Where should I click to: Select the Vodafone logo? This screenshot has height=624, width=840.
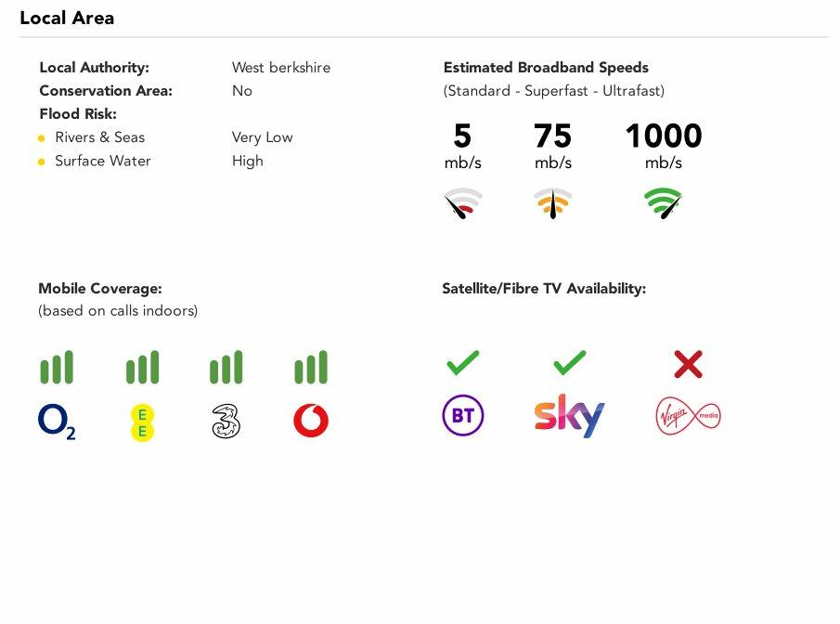[311, 422]
